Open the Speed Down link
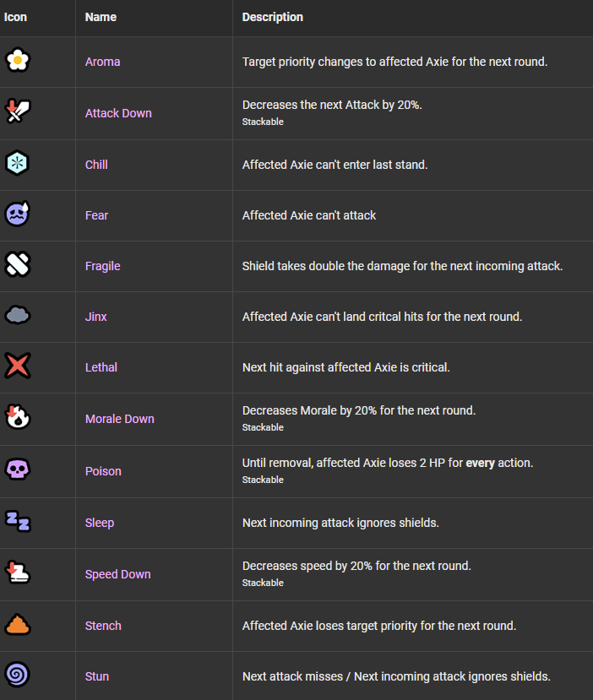This screenshot has height=700, width=593. [x=118, y=574]
